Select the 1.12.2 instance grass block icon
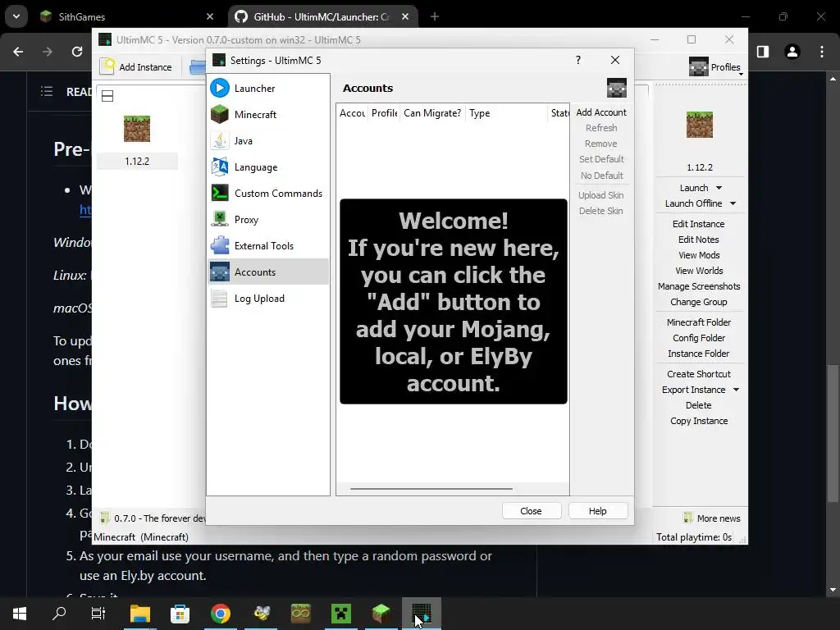The height and width of the screenshot is (630, 840). (x=137, y=129)
